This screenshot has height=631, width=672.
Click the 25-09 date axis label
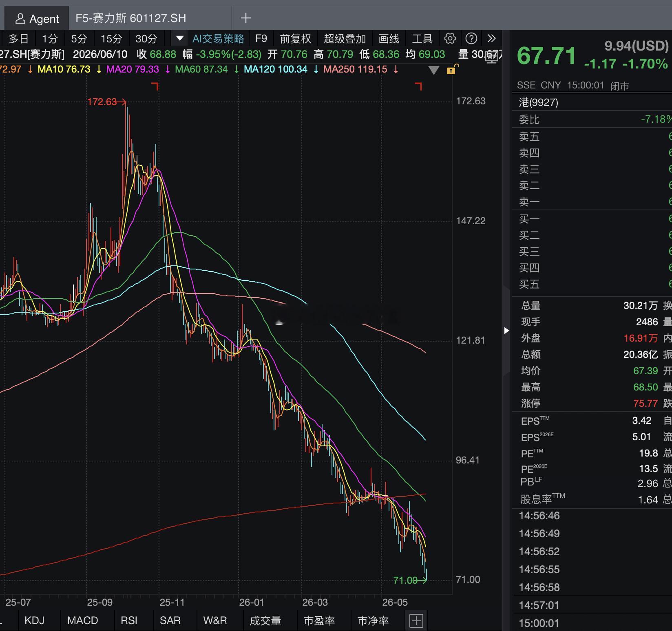tap(100, 602)
